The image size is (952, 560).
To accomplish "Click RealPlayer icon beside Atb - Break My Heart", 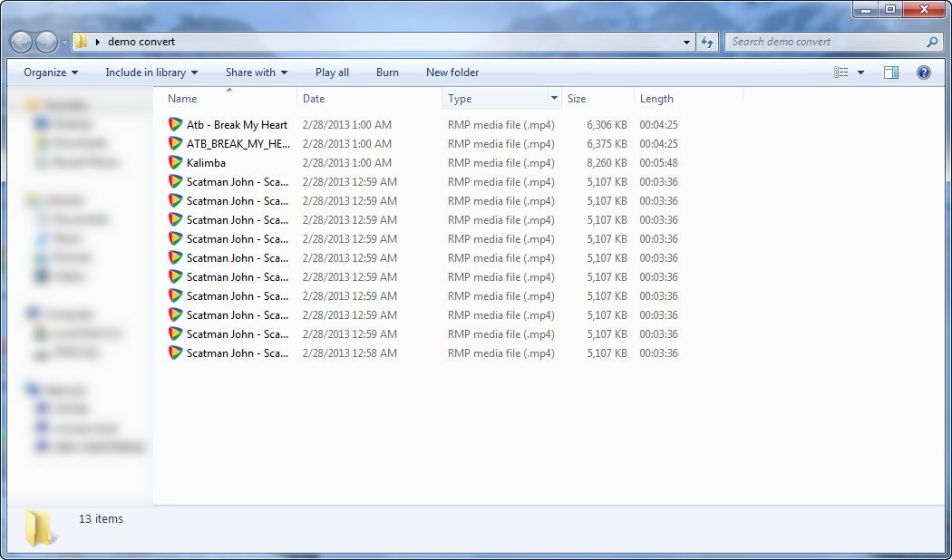I will point(175,124).
